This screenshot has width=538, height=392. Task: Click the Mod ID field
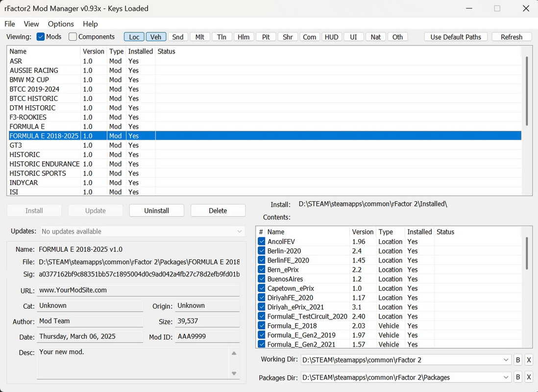tap(207, 337)
